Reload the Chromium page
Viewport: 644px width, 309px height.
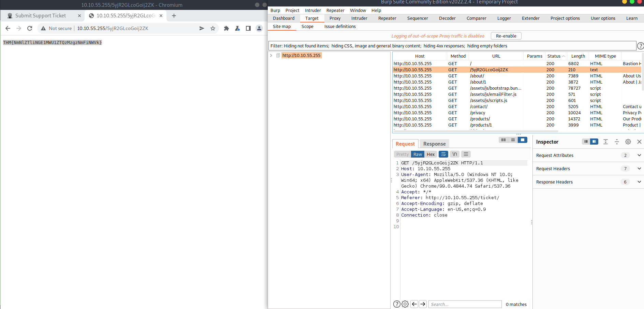pyautogui.click(x=30, y=28)
